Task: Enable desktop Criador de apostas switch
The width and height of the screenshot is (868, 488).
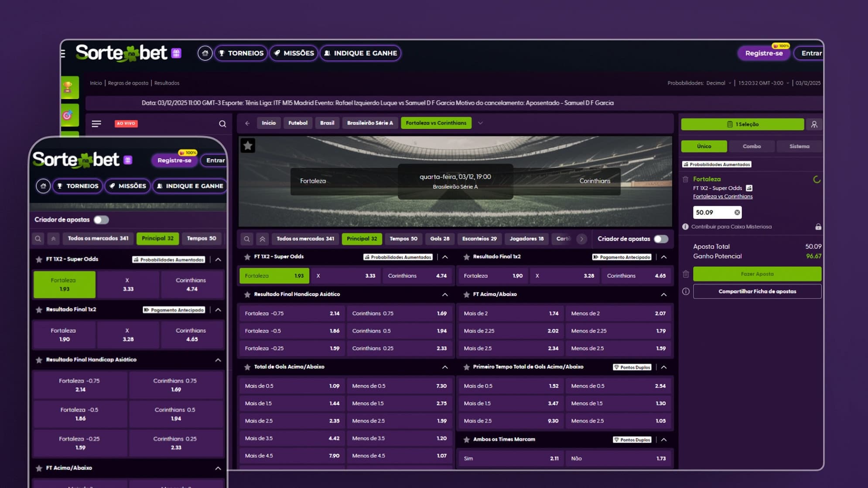Action: click(661, 239)
